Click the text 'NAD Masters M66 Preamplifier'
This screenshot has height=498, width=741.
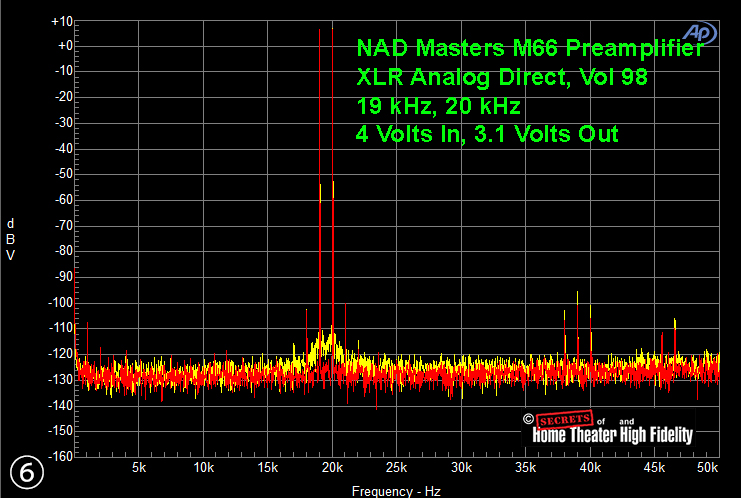[x=530, y=48]
